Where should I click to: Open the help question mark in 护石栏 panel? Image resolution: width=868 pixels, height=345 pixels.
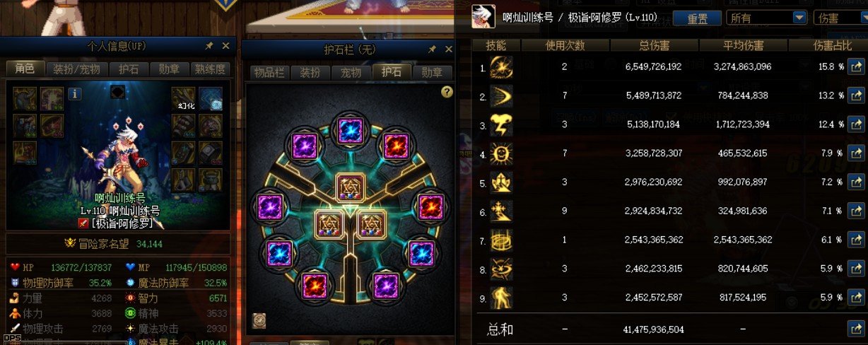[x=447, y=92]
